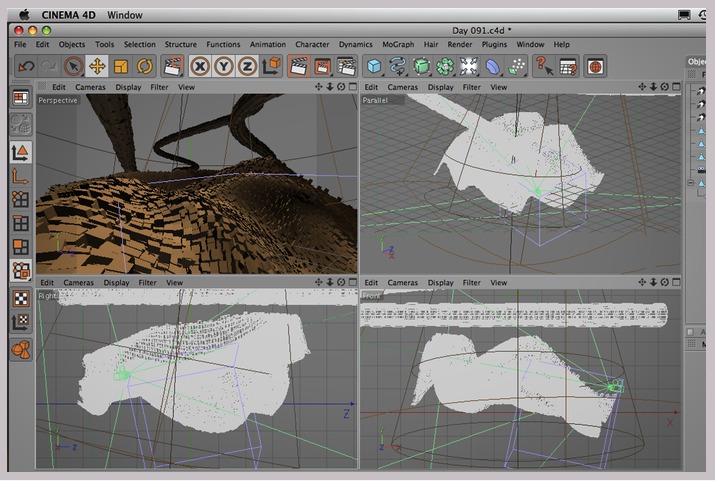
Task: Enable the texture checkerboard mode in sidebar
Action: tap(20, 298)
